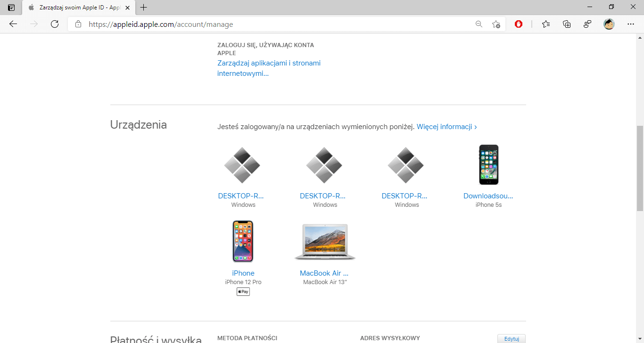The image size is (644, 343).
Task: Open the Favorites list
Action: [x=546, y=24]
